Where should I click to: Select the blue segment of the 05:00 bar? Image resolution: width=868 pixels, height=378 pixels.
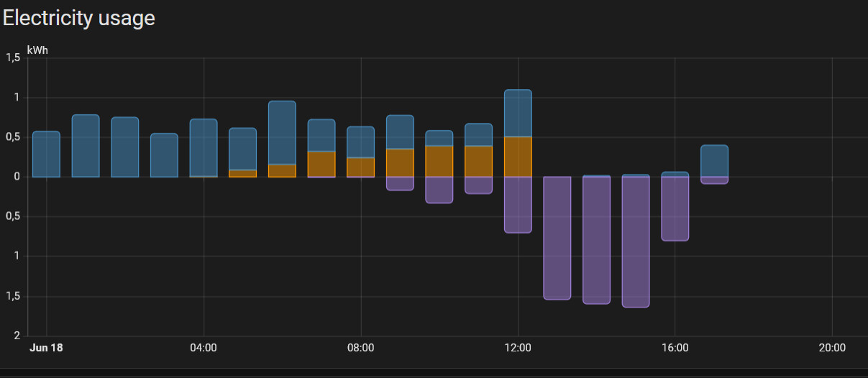pyautogui.click(x=243, y=149)
